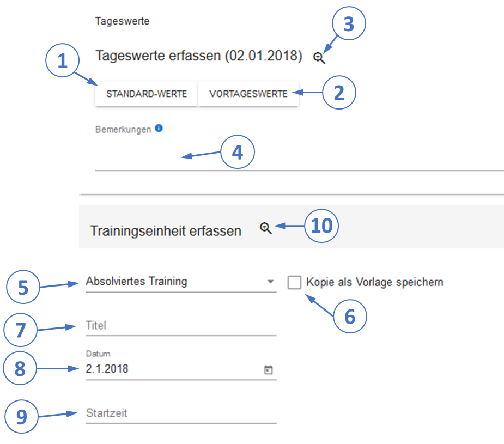Click the numbered callout circle 3
Screen dimensions: 504x444
(349, 25)
